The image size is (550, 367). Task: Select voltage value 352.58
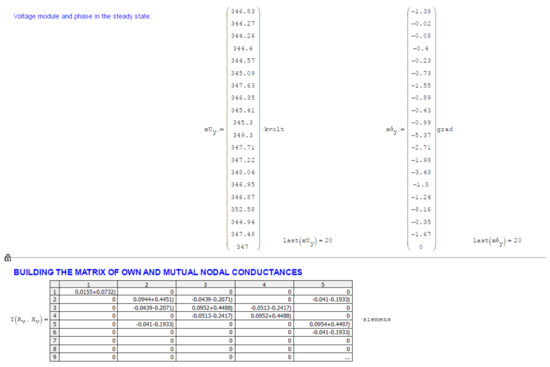(243, 209)
